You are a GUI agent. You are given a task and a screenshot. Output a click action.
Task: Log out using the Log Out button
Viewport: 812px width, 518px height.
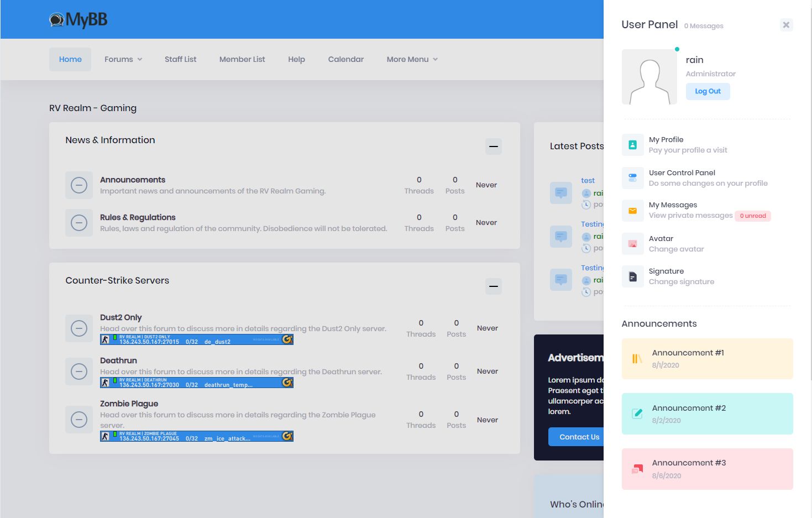708,91
